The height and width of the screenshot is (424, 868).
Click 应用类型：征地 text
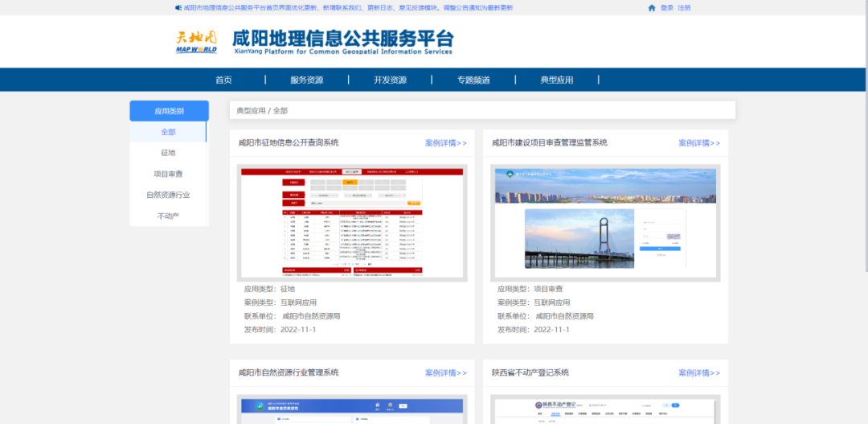point(269,289)
